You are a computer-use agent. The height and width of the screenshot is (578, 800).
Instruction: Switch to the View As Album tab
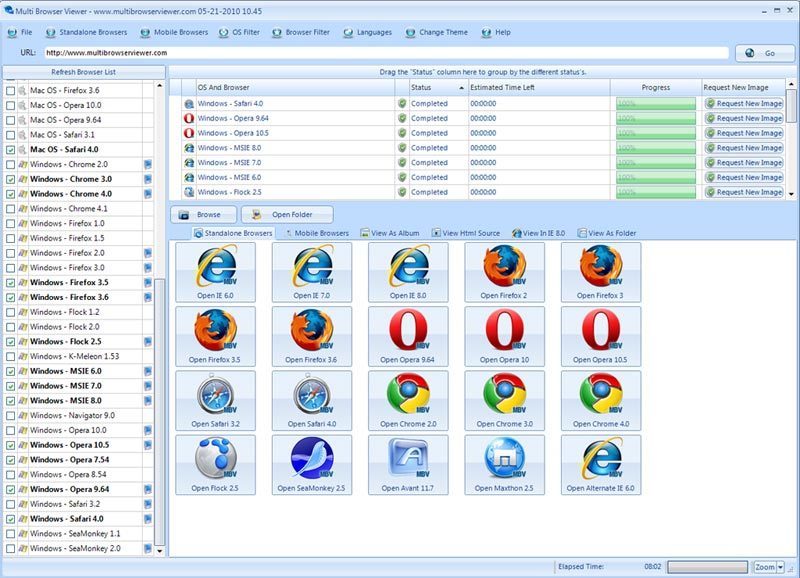390,233
